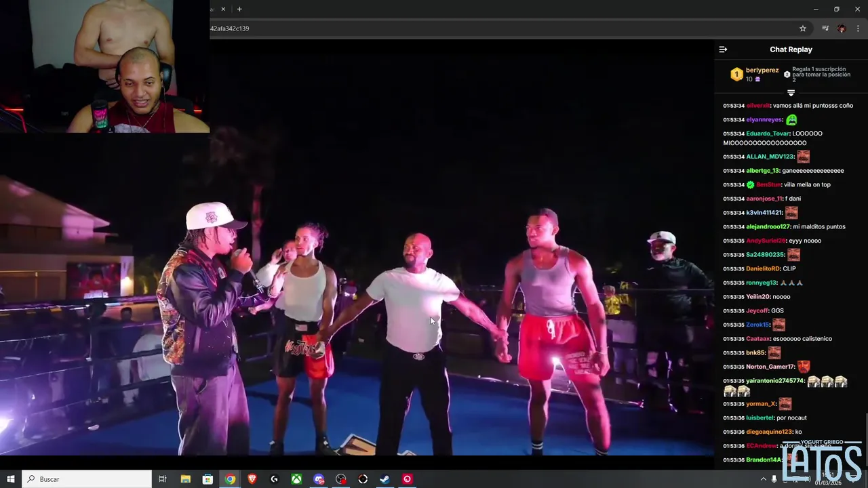Collapse the Chat Replay panel

coord(723,49)
